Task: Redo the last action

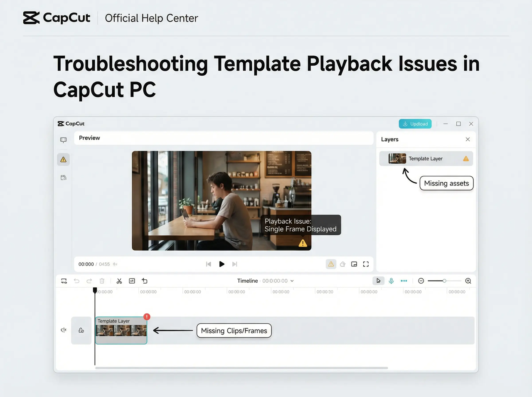Action: (89, 281)
